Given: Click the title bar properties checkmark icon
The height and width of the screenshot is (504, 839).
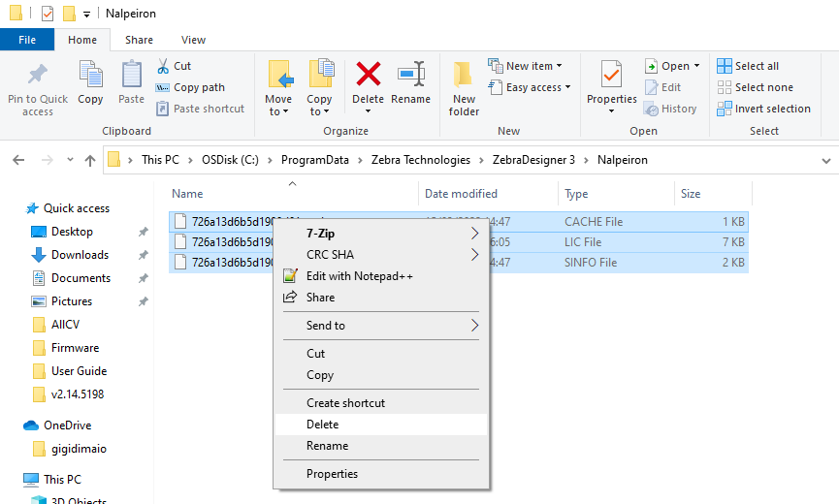Looking at the screenshot, I should (48, 14).
